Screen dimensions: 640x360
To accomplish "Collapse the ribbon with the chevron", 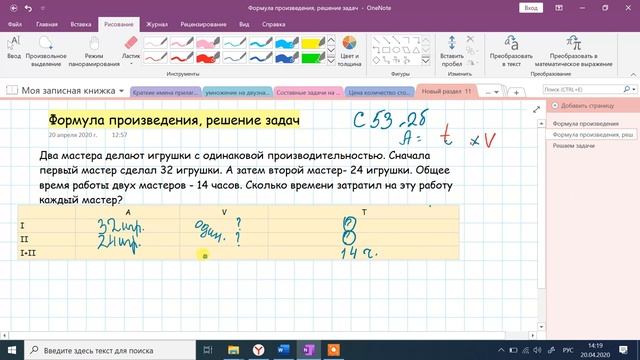I will 633,74.
